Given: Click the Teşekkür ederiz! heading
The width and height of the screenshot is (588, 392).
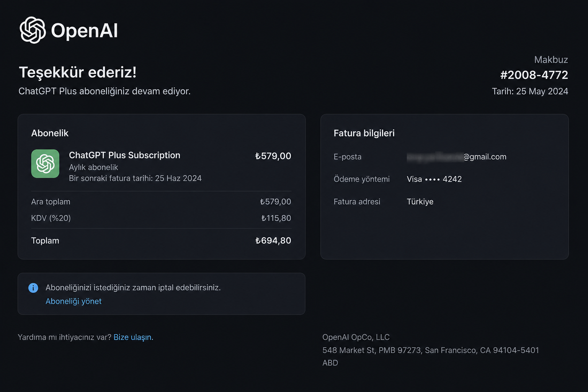Looking at the screenshot, I should click(78, 72).
